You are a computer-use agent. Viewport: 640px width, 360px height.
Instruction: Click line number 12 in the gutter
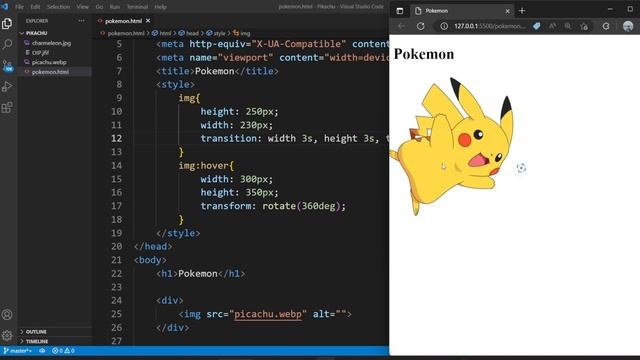click(116, 138)
